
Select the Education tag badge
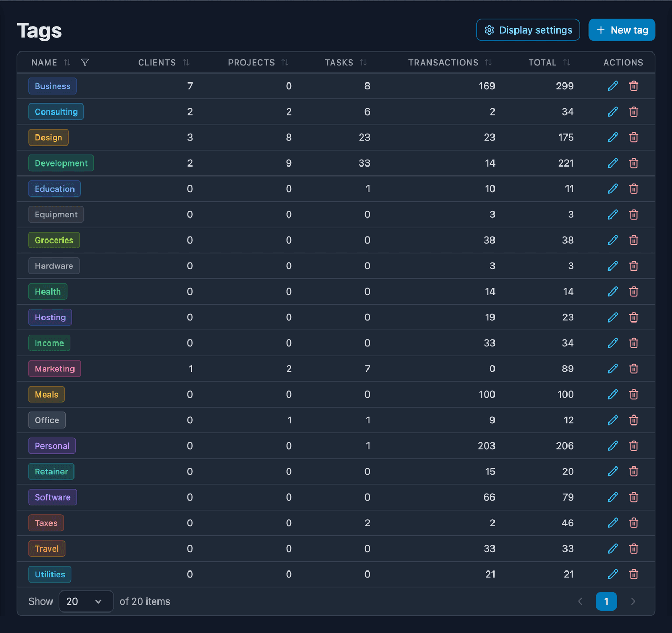pyautogui.click(x=55, y=189)
